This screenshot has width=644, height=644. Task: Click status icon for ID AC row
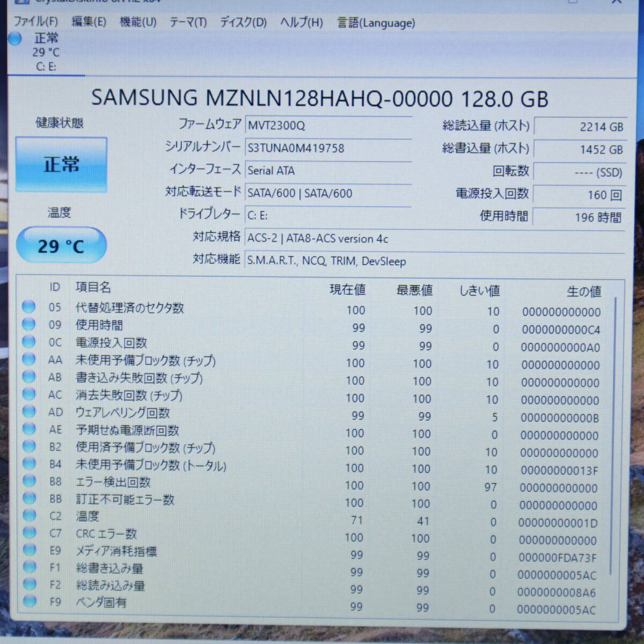28,394
